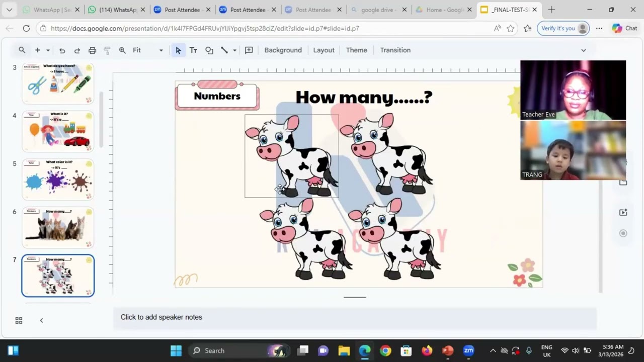Focus the address bar URL
Viewport: 644px width, 362px height.
click(x=205, y=29)
